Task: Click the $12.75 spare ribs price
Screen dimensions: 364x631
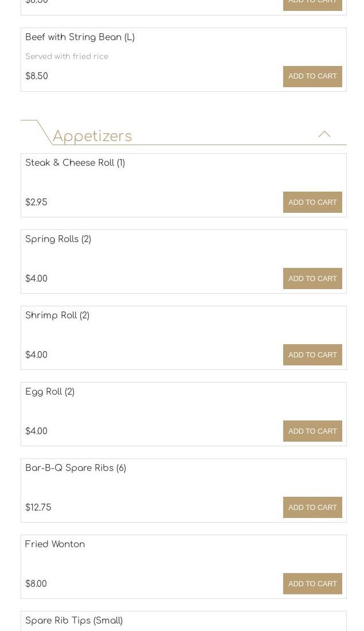Action: pyautogui.click(x=38, y=508)
